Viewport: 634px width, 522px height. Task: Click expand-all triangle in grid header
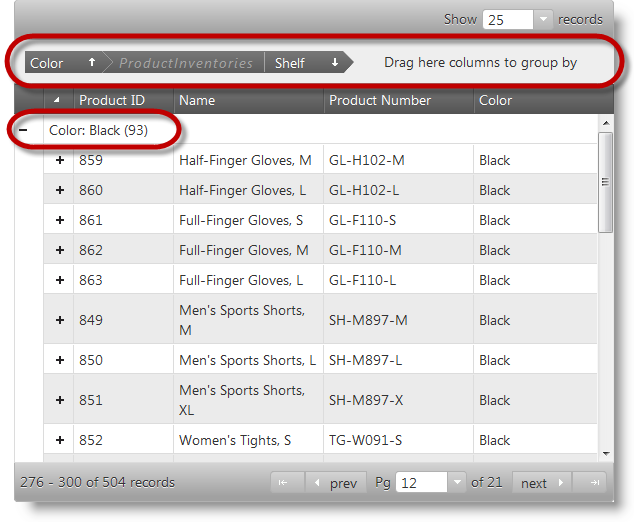coord(57,100)
